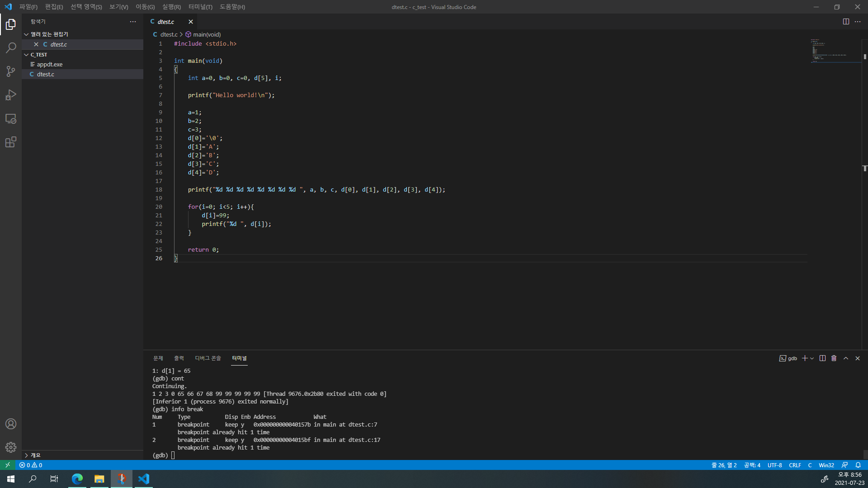The image size is (868, 488).
Task: Split the editor to the right
Action: pyautogui.click(x=846, y=22)
